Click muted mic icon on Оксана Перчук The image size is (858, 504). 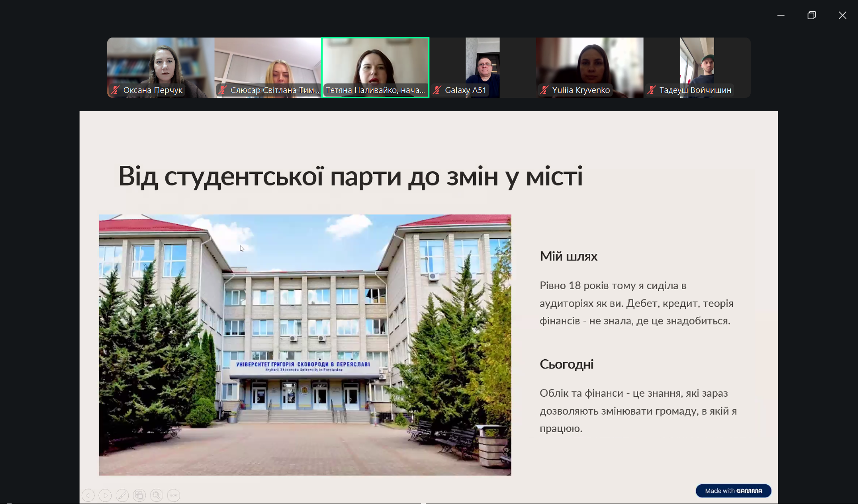coord(116,90)
